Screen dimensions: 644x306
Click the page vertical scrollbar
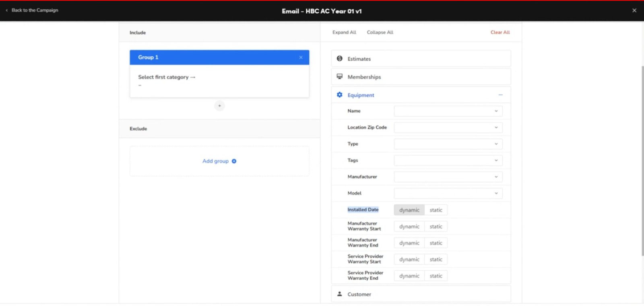pos(642,161)
